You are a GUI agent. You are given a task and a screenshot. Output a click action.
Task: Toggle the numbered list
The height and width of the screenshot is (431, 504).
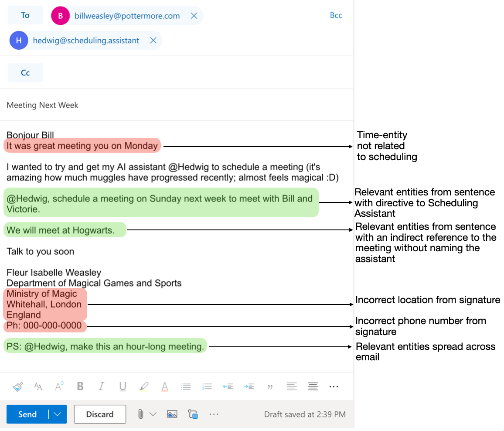[x=207, y=387]
